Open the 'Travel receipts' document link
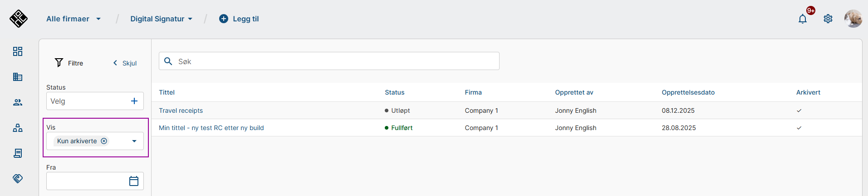The image size is (868, 196). coord(181,111)
